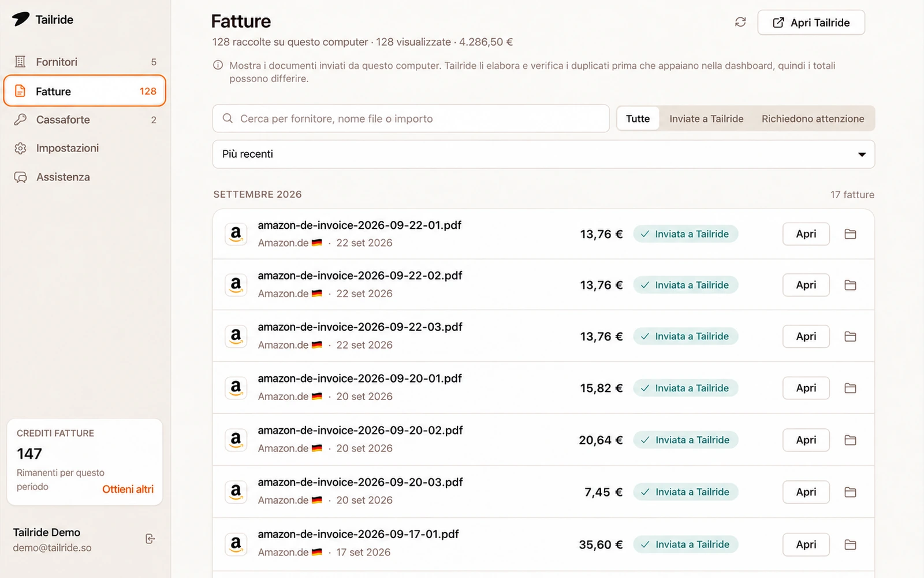Focus the search field for fornitore or importo
This screenshot has width=924, height=578.
pos(411,118)
